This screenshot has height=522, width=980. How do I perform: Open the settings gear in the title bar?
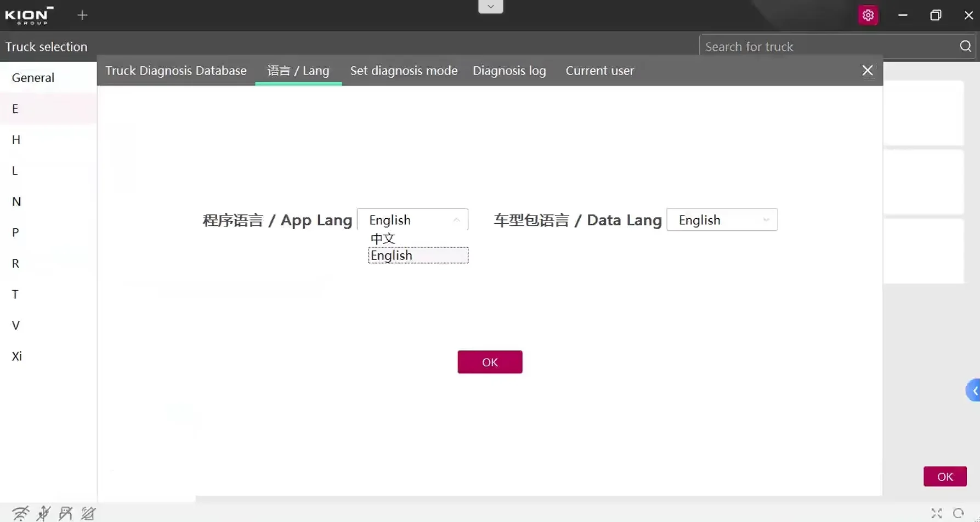point(868,15)
